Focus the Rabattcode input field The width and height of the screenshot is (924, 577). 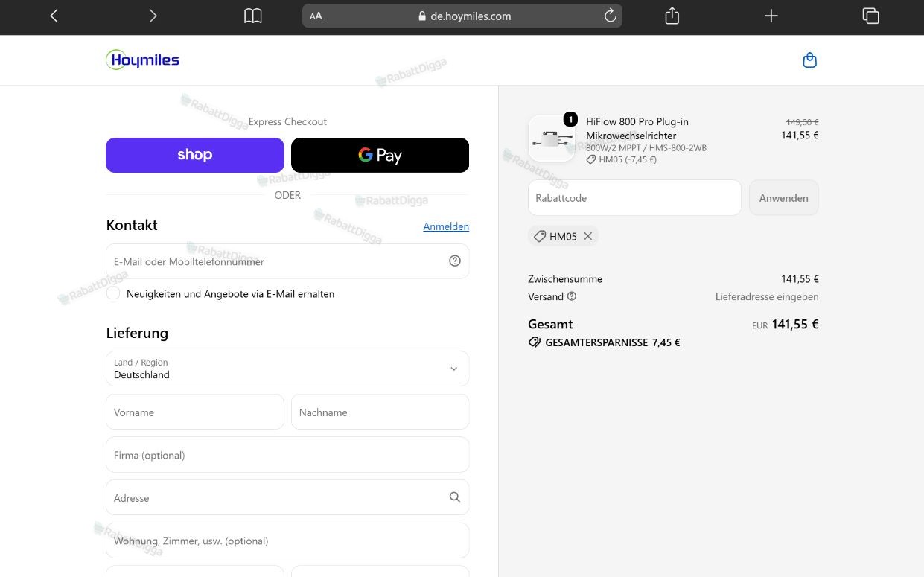click(634, 198)
